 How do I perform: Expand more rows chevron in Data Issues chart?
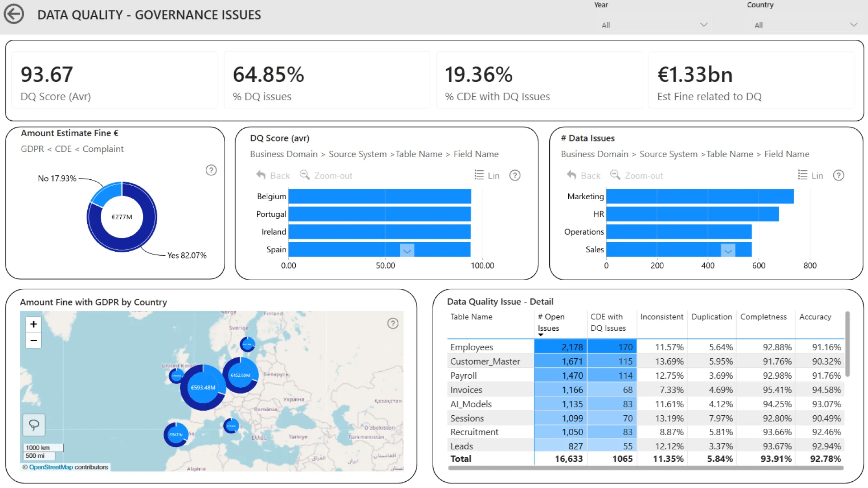728,251
